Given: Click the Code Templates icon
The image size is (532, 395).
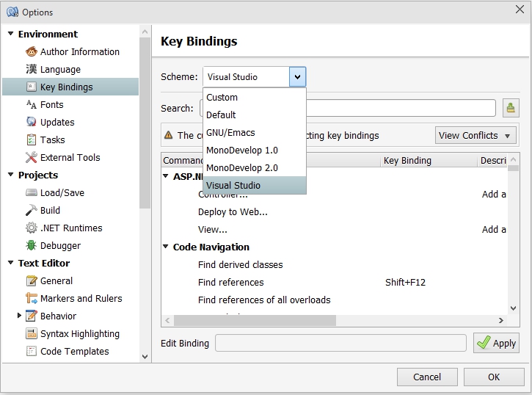Looking at the screenshot, I should click(32, 351).
